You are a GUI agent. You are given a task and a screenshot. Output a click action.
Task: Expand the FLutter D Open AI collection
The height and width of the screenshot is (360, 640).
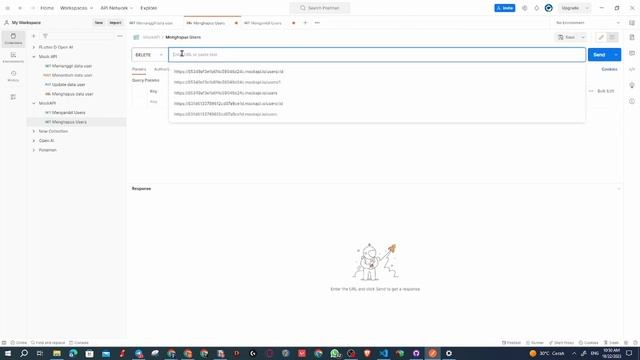[34, 47]
